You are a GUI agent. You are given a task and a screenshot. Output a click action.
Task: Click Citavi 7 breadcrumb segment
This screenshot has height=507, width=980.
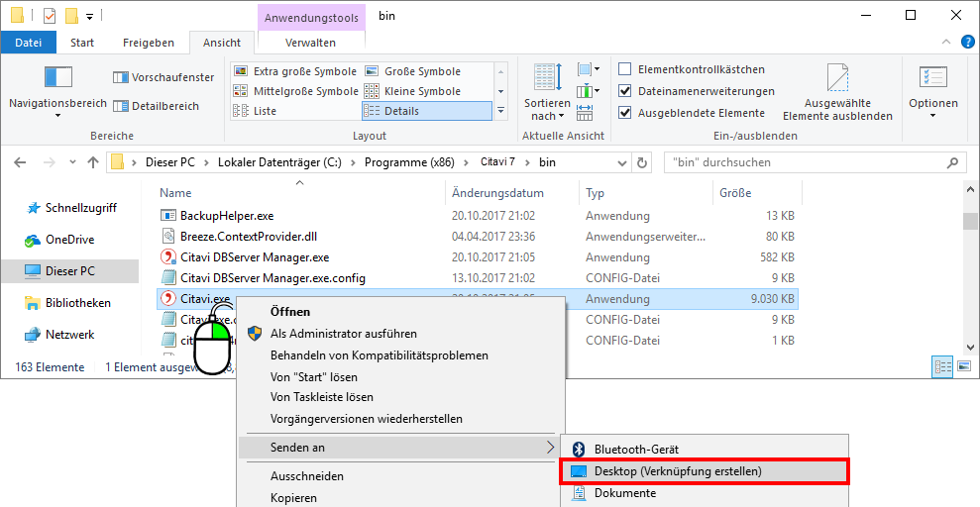point(497,162)
